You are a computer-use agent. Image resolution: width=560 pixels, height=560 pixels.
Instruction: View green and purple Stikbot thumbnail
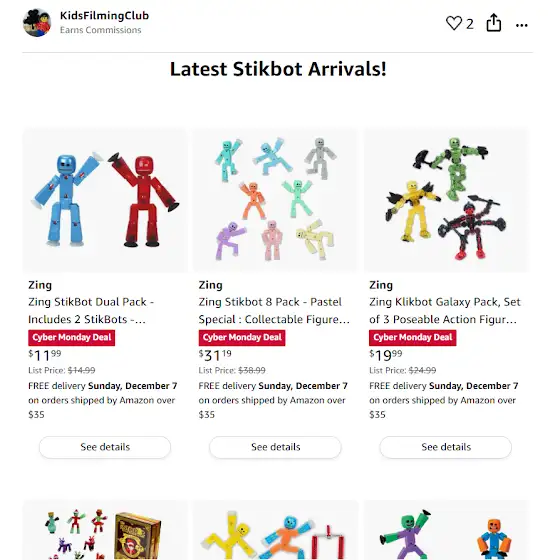[x=446, y=530]
